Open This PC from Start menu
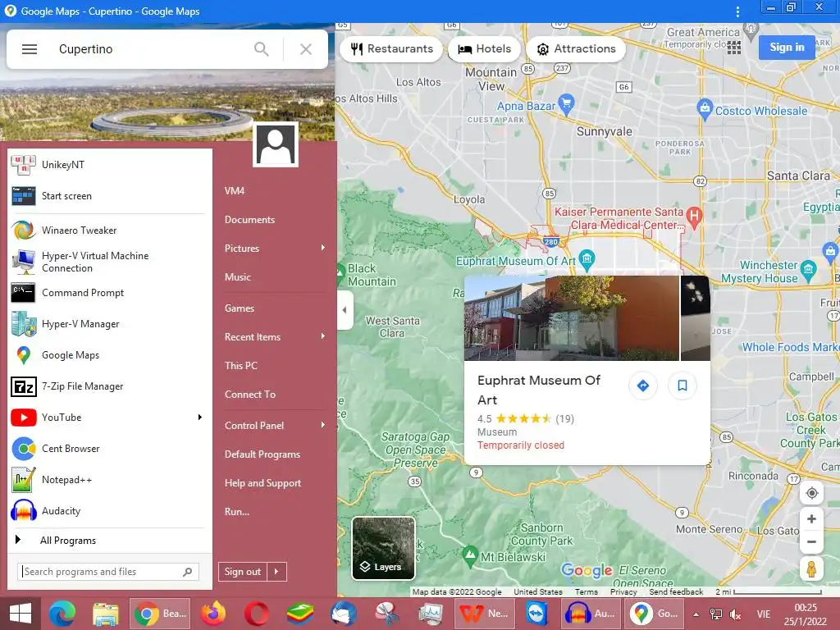This screenshot has height=630, width=840. pyautogui.click(x=241, y=365)
